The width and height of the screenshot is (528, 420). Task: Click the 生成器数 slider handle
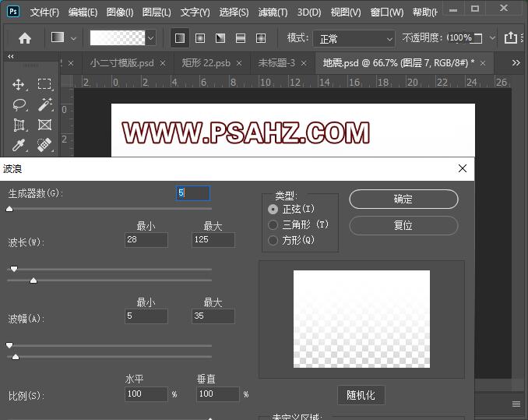(x=9, y=209)
